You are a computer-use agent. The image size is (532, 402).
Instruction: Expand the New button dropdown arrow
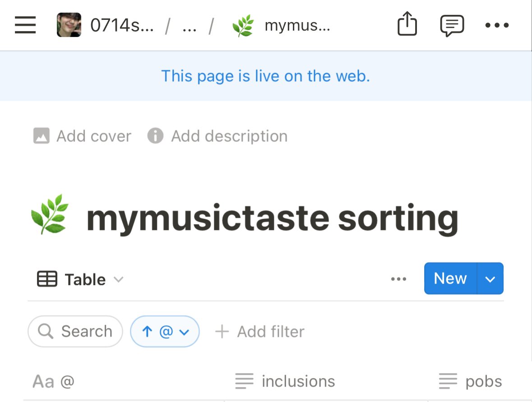pos(490,278)
